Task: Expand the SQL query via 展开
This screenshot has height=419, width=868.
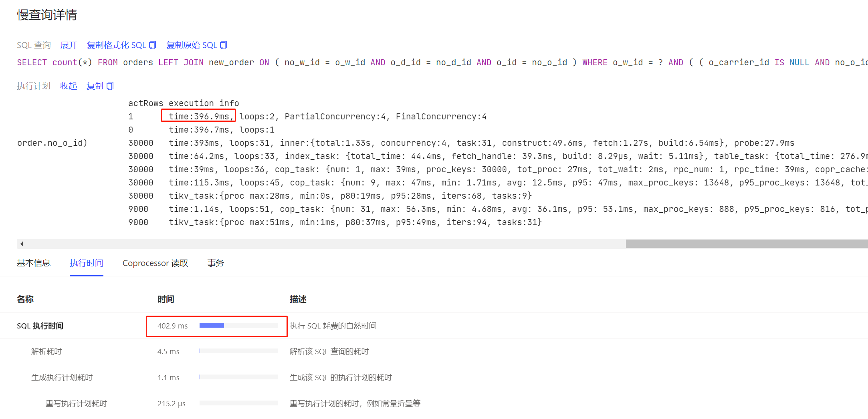Action: tap(69, 45)
